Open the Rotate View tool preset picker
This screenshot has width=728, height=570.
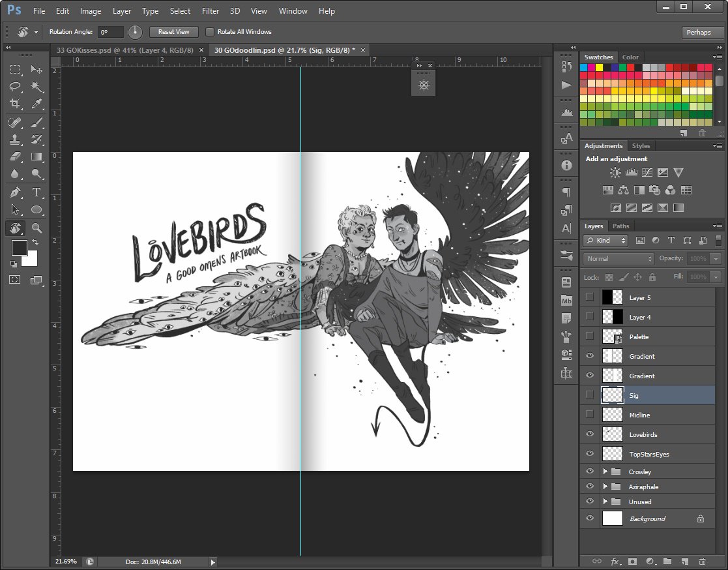point(36,32)
